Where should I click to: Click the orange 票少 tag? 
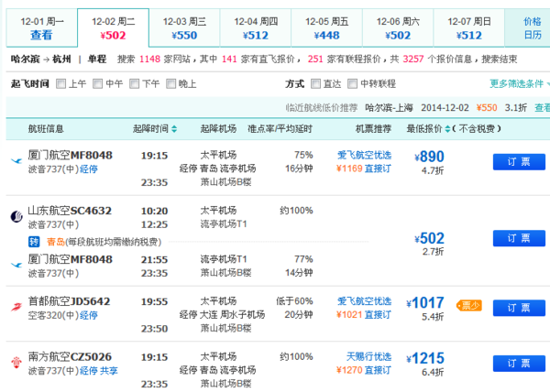pyautogui.click(x=469, y=306)
